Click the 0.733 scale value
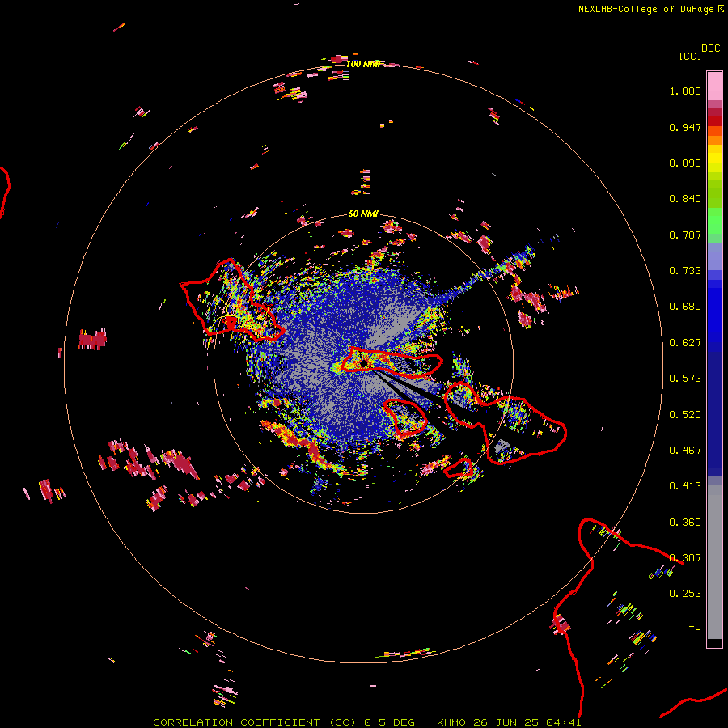 click(685, 271)
